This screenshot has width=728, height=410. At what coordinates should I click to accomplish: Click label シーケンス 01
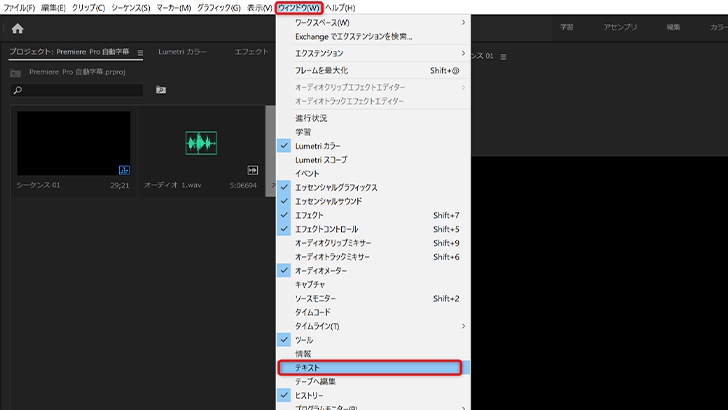tap(39, 185)
